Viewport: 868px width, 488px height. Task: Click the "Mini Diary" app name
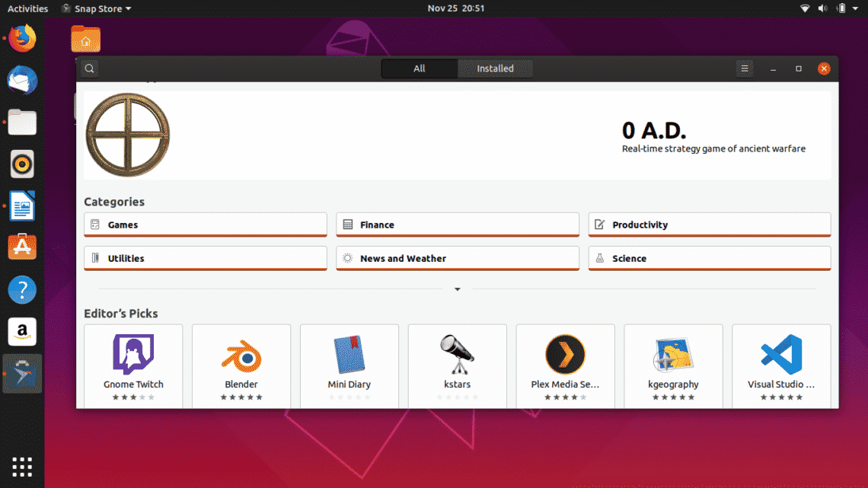(x=349, y=384)
